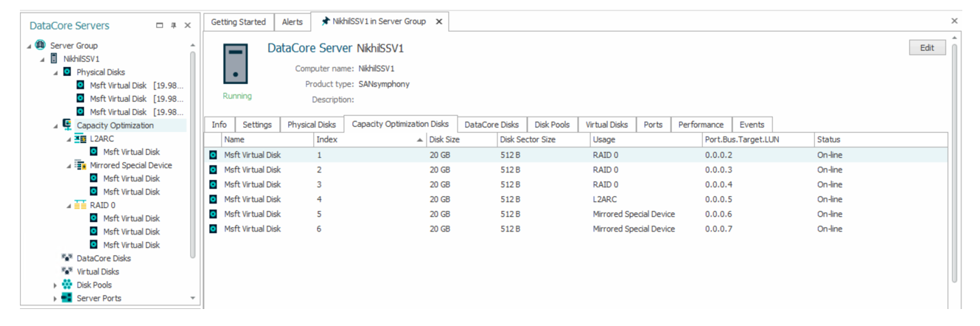This screenshot has width=980, height=326.
Task: Click disk icon of the L2ARC child disk
Action: point(94,152)
